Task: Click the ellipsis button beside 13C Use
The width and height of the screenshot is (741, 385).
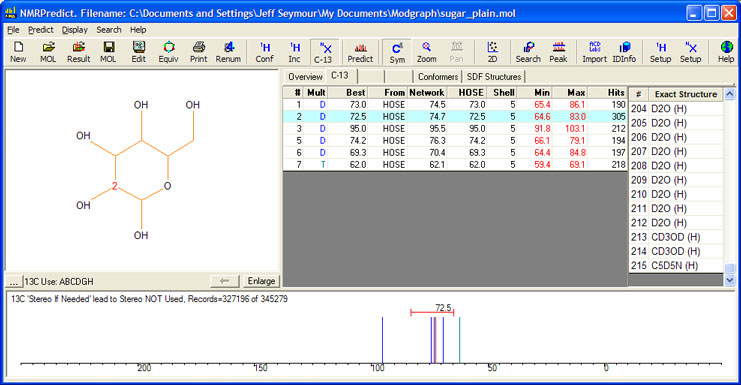Action: (x=14, y=282)
